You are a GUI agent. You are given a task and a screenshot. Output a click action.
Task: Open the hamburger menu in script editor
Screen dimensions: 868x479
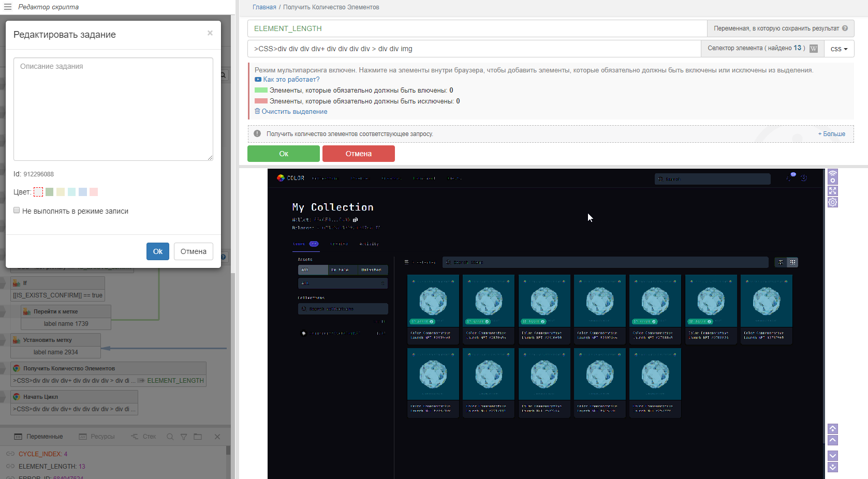(8, 7)
